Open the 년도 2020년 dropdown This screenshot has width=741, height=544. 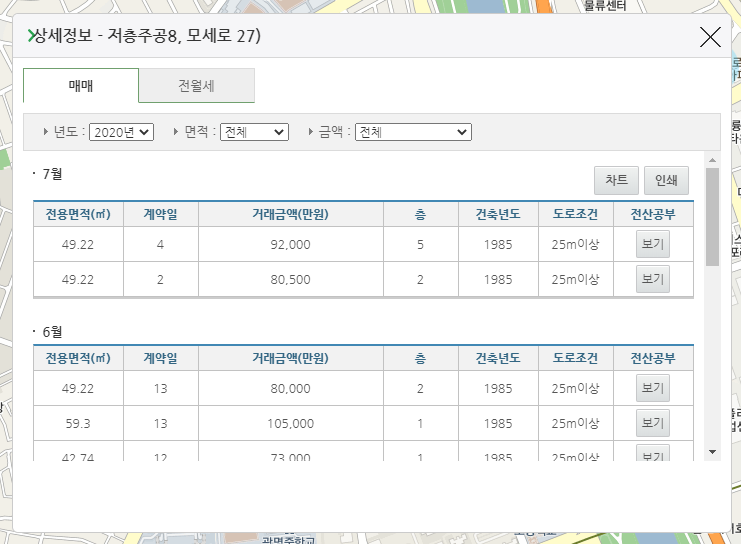[121, 132]
